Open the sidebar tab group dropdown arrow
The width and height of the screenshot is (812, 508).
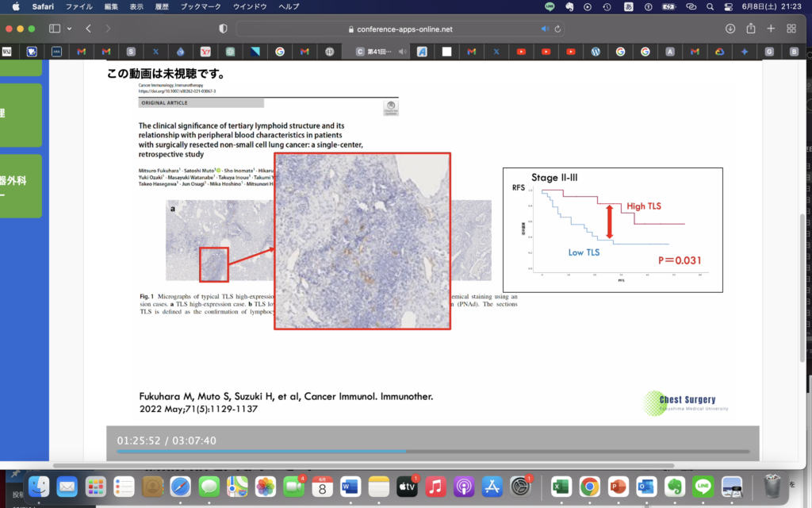pos(69,29)
